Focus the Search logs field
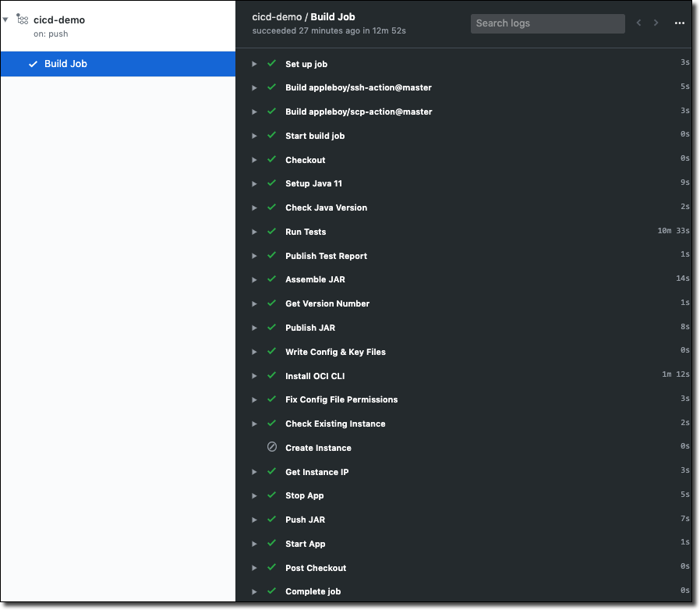Image resolution: width=700 pixels, height=610 pixels. [x=547, y=23]
